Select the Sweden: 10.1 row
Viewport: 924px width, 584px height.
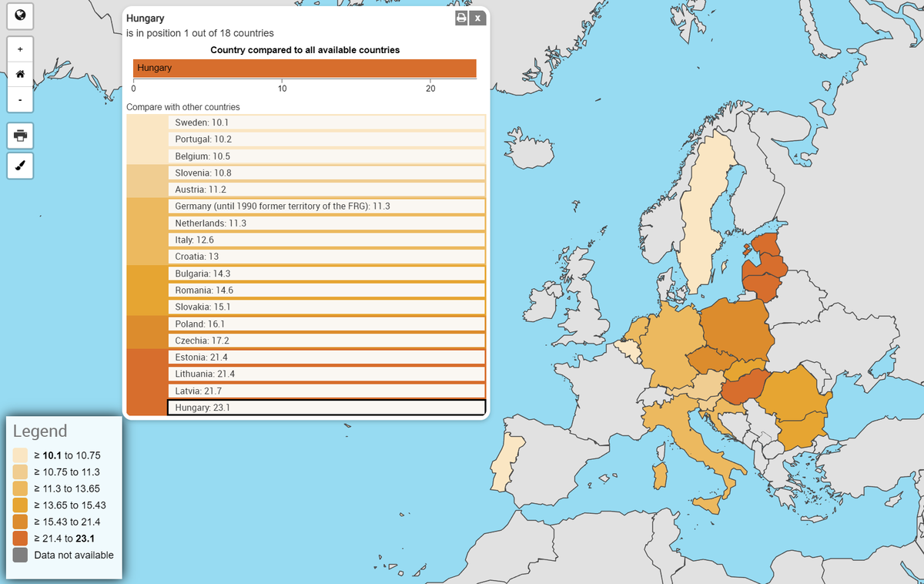tap(326, 123)
